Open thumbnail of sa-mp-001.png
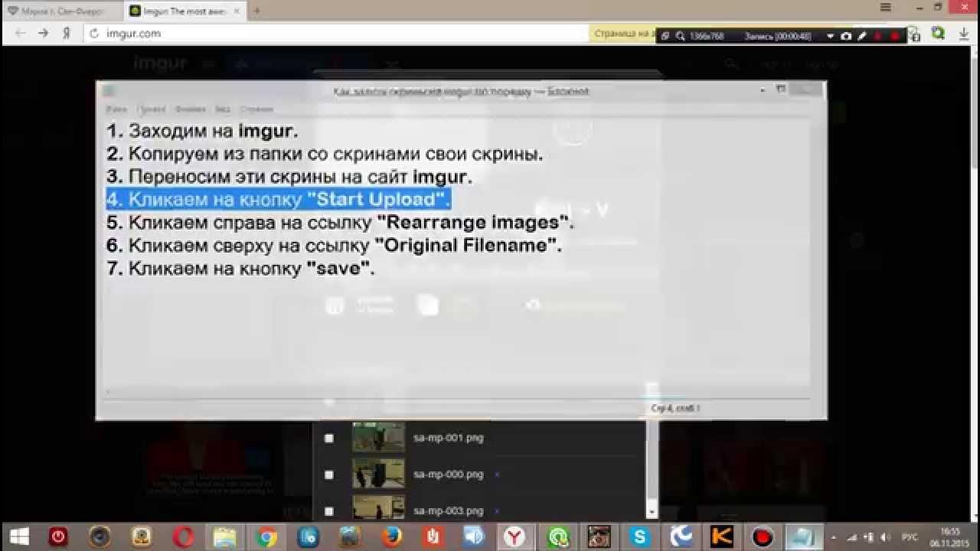Screen dimensions: 980x551 (378, 437)
